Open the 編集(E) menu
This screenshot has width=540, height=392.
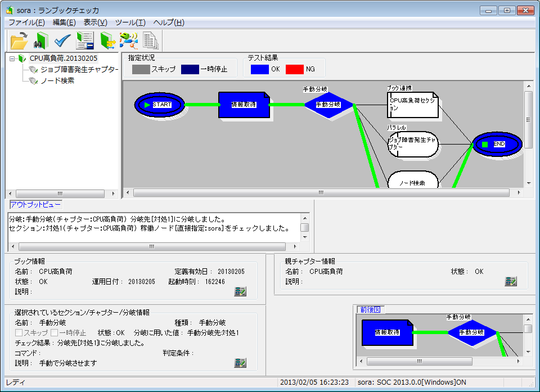coord(64,22)
